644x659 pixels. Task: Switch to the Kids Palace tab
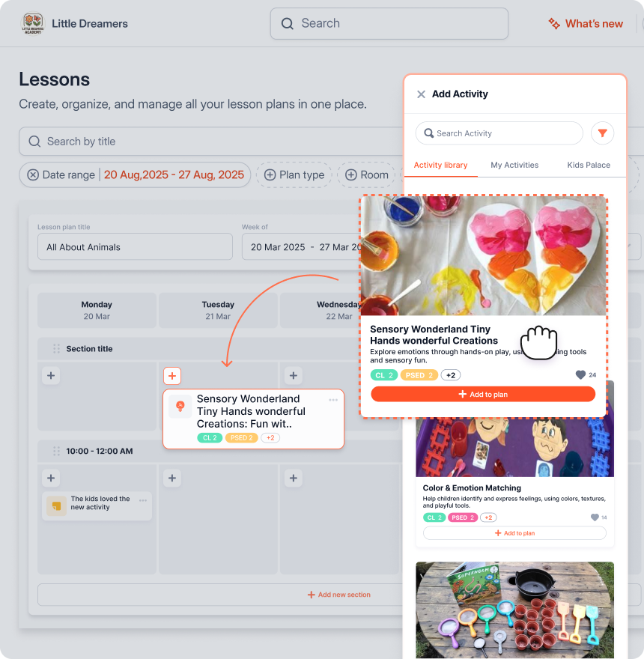(589, 165)
